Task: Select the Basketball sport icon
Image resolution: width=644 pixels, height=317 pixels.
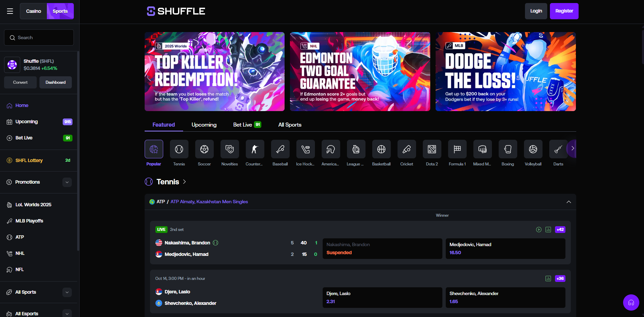Action: click(381, 149)
